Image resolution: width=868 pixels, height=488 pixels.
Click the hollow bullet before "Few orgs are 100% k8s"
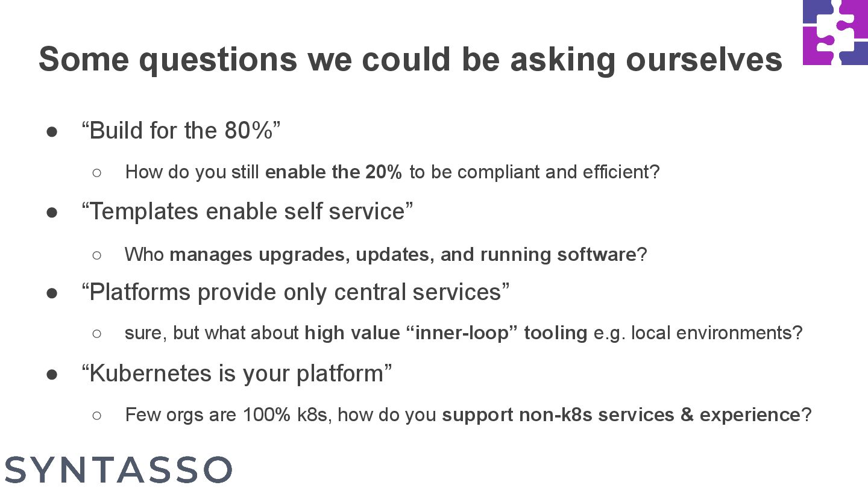pyautogui.click(x=96, y=416)
